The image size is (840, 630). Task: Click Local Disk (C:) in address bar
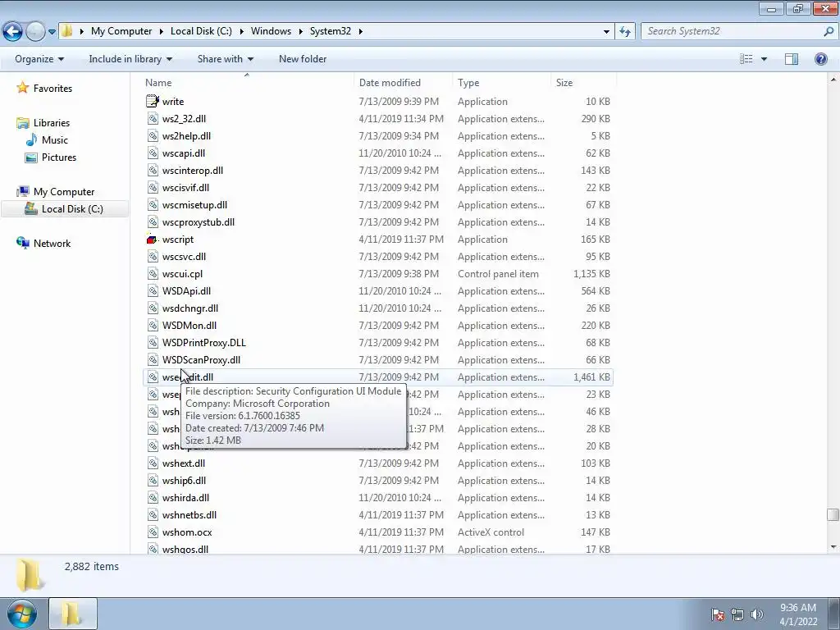coord(202,31)
